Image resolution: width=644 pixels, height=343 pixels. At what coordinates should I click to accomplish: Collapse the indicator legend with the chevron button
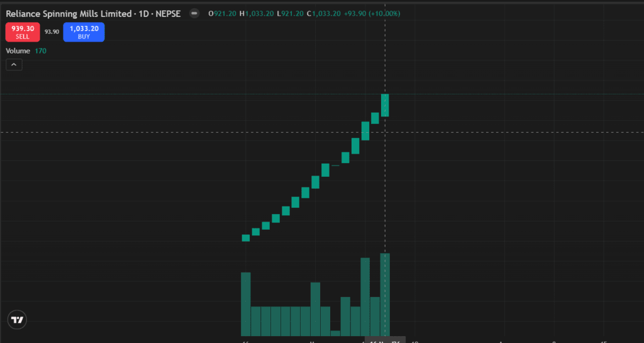[14, 64]
